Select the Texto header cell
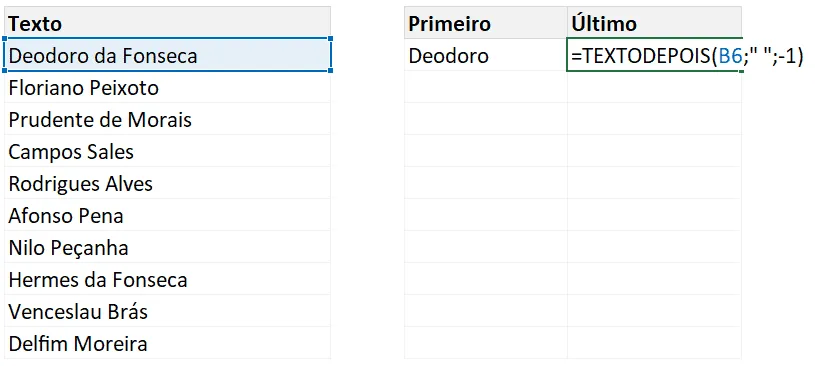Image resolution: width=815 pixels, height=366 pixels. [x=167, y=23]
